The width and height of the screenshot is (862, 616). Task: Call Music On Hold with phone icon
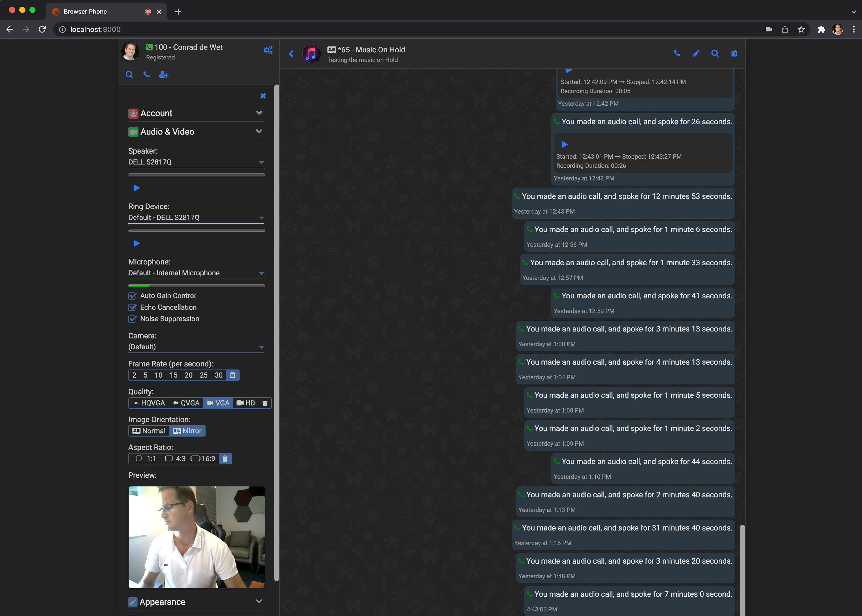677,53
